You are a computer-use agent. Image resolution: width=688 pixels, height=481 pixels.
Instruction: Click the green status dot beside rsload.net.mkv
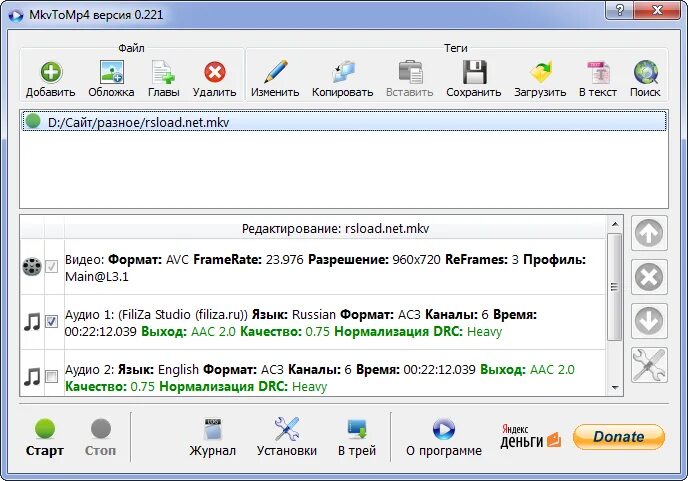(x=33, y=121)
